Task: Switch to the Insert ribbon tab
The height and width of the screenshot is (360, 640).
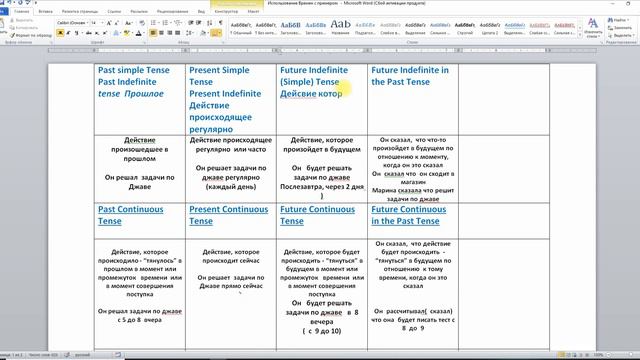Action: (x=45, y=11)
